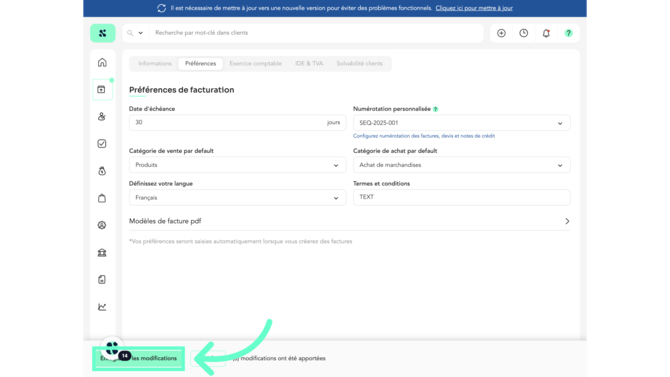
Task: Click the Configurez numérotation des factures link
Action: tap(424, 136)
